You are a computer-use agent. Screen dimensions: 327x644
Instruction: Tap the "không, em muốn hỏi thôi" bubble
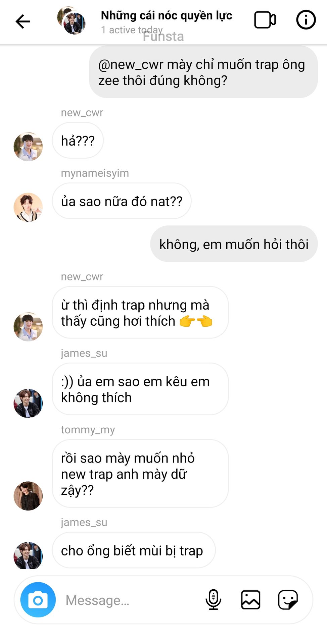[234, 244]
